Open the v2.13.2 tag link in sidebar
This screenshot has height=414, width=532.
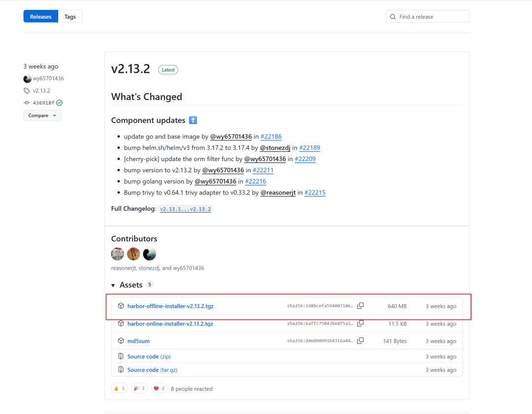[41, 91]
